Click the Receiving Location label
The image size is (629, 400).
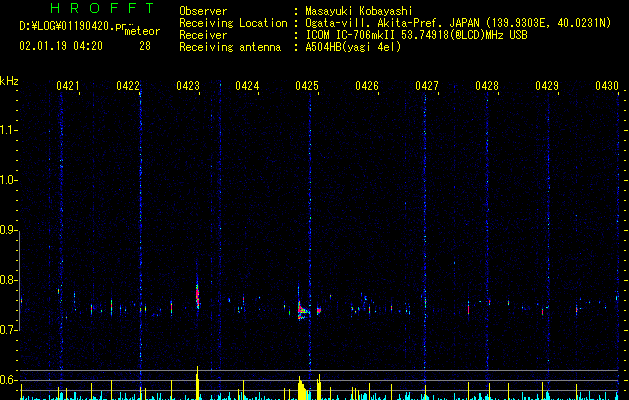point(233,23)
